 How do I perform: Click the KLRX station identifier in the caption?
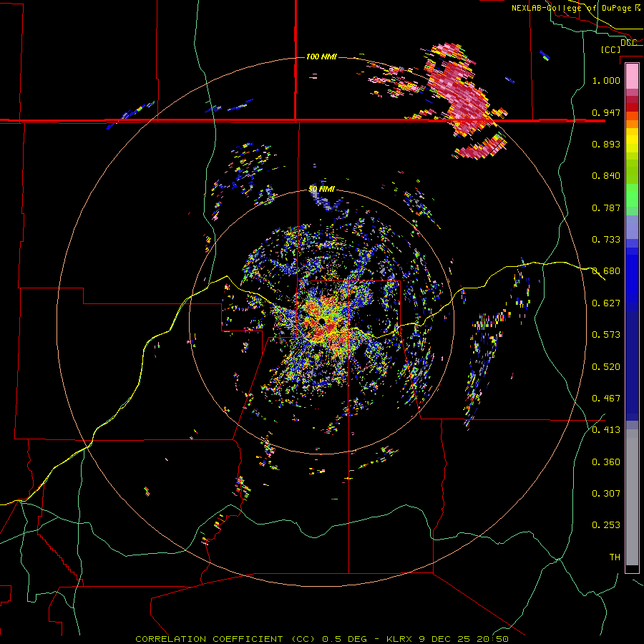400,639
